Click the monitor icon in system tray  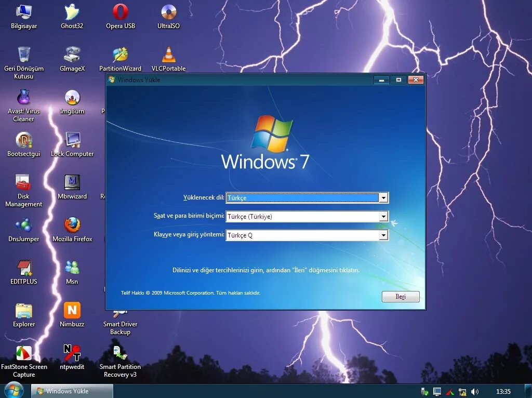pyautogui.click(x=437, y=392)
